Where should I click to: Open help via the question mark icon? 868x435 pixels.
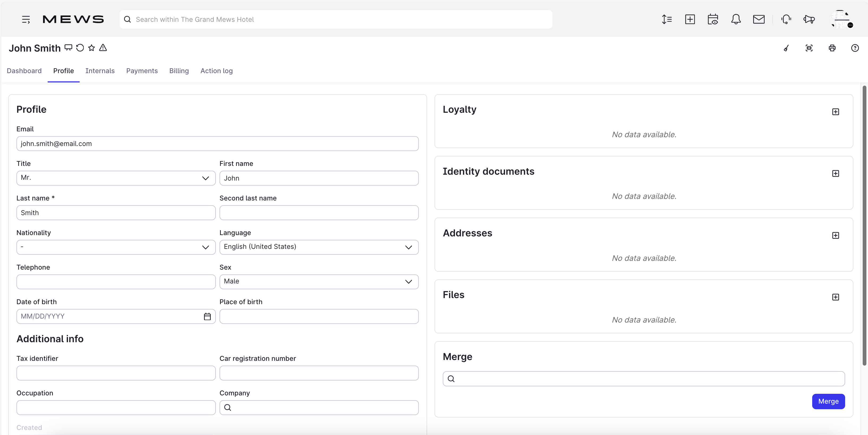pyautogui.click(x=855, y=48)
